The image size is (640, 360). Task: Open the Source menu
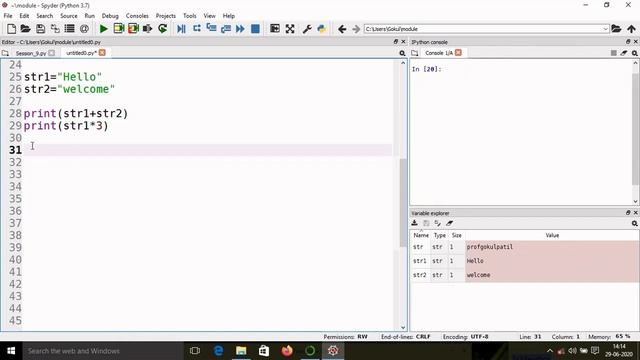point(69,16)
